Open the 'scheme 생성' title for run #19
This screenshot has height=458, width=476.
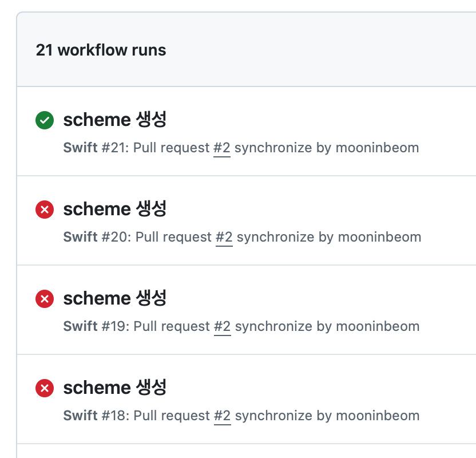[114, 298]
